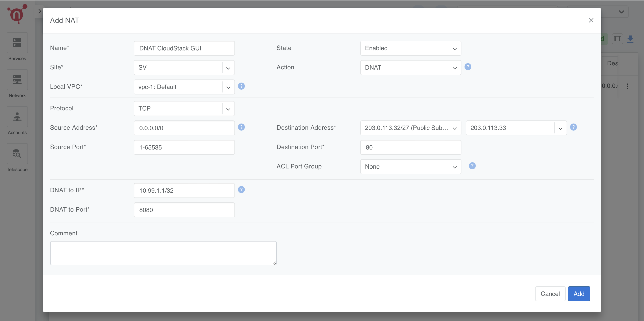Click the Add button to save the NAT
The height and width of the screenshot is (321, 644).
click(579, 293)
